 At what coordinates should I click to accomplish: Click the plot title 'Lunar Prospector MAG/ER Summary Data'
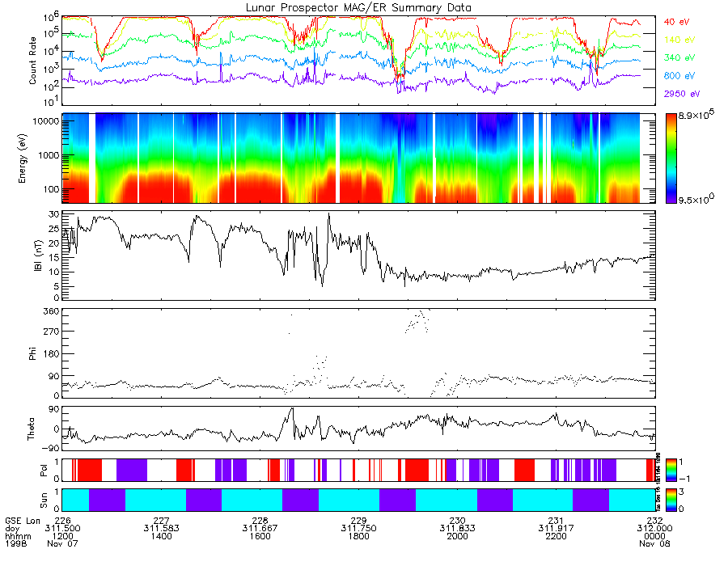click(358, 8)
